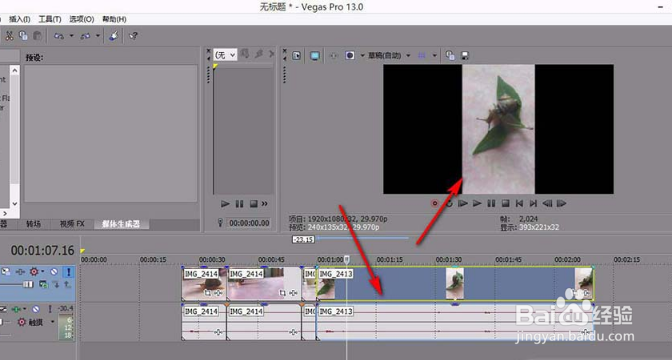Image resolution: width=672 pixels, height=360 pixels.
Task: Click the trimmer stop button
Action: [x=253, y=204]
